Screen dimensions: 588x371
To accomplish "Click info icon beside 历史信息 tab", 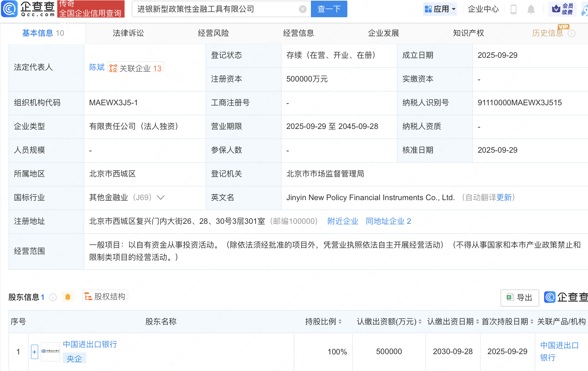I will [571, 33].
